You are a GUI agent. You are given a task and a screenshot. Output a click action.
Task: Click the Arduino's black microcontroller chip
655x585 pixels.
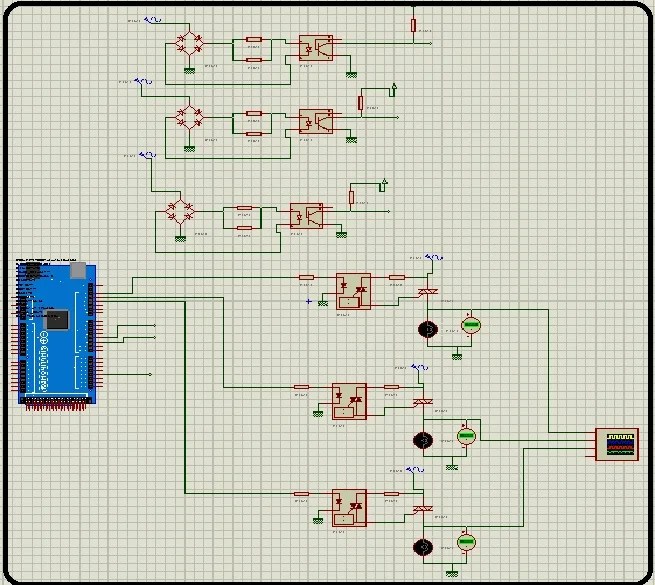[x=57, y=320]
